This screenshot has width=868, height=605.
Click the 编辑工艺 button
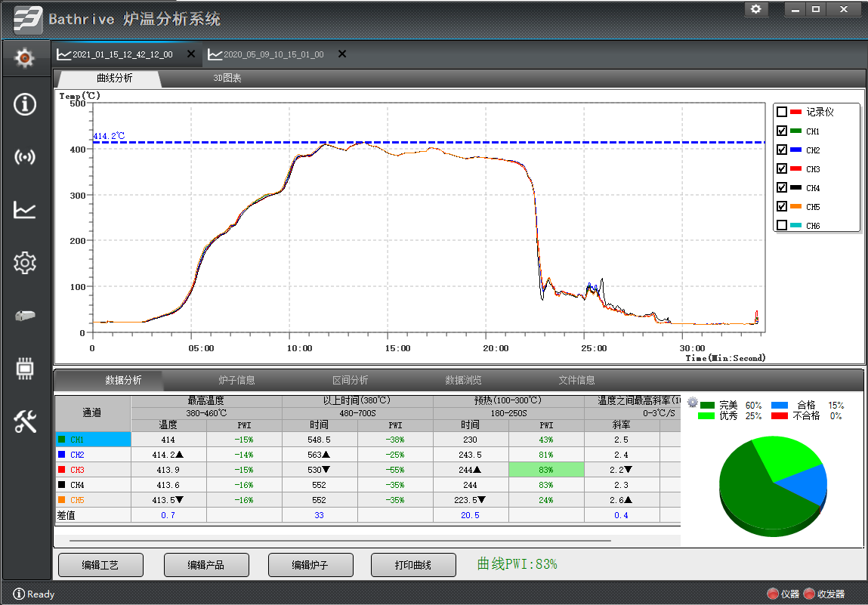(x=100, y=565)
